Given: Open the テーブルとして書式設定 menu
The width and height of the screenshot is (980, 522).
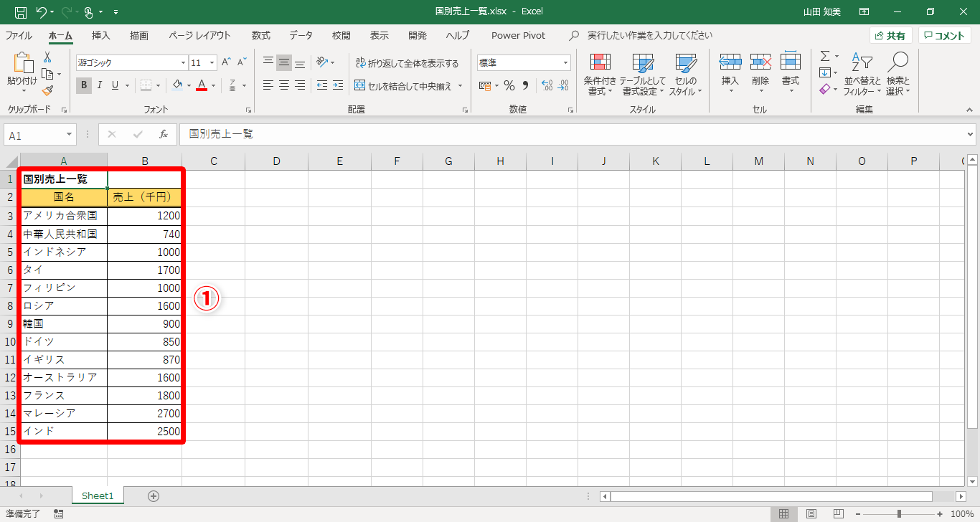Looking at the screenshot, I should (643, 75).
